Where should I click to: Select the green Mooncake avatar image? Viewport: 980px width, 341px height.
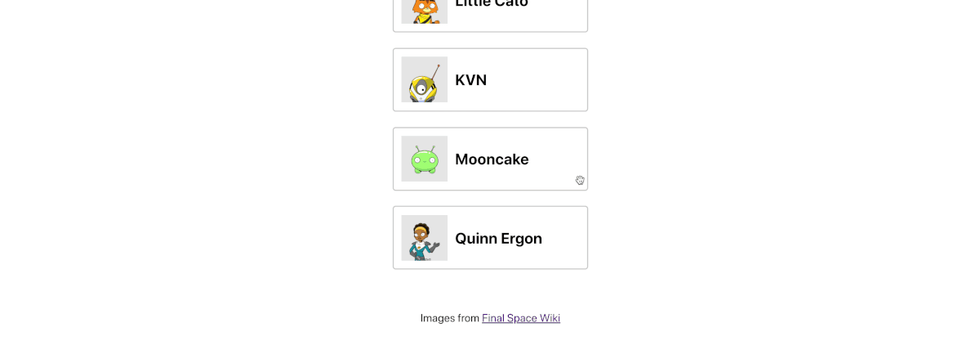pyautogui.click(x=425, y=159)
